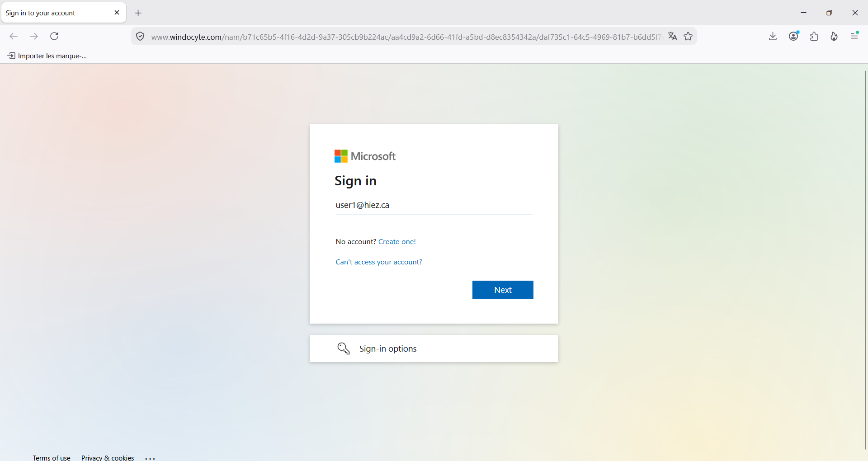
Task: Restore down the browser window
Action: click(829, 13)
